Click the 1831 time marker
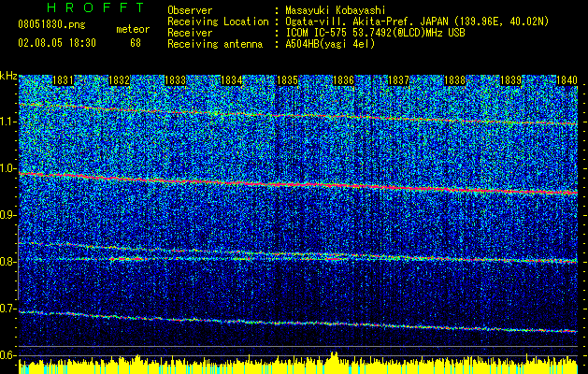Screen dimensions: 588x374 [x=63, y=80]
